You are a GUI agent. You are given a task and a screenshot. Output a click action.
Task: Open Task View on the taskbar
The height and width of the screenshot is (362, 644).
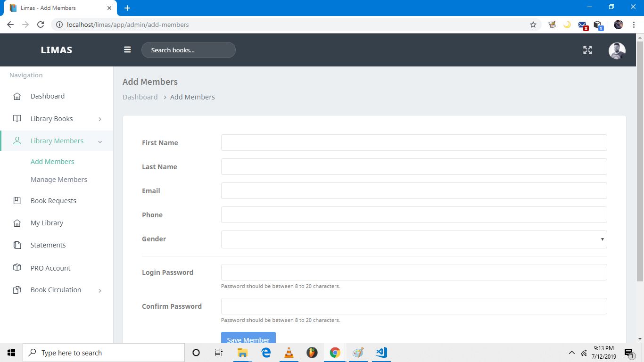coord(219,353)
